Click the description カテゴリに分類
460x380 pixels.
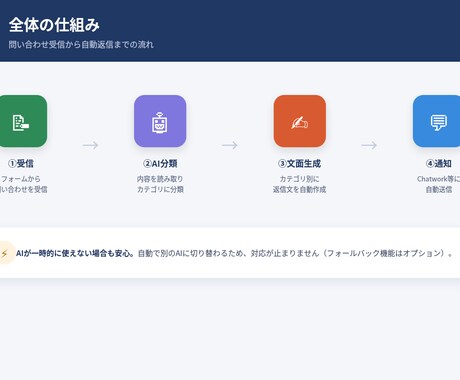tap(160, 189)
